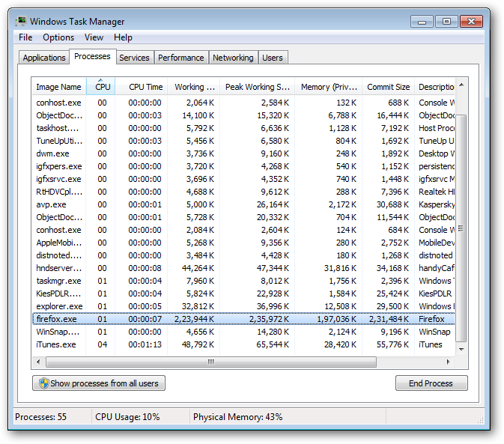Select the dwm.exe process row

(243, 153)
